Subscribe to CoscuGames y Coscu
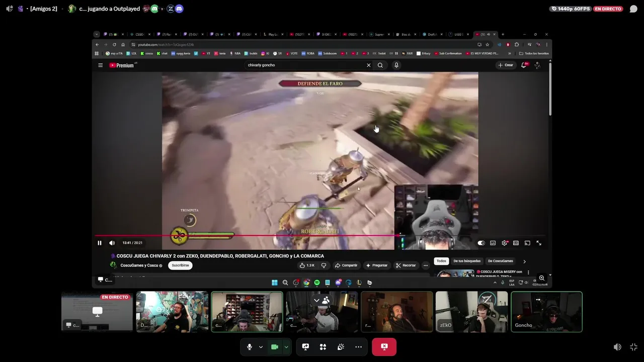The height and width of the screenshot is (362, 644). (180, 265)
